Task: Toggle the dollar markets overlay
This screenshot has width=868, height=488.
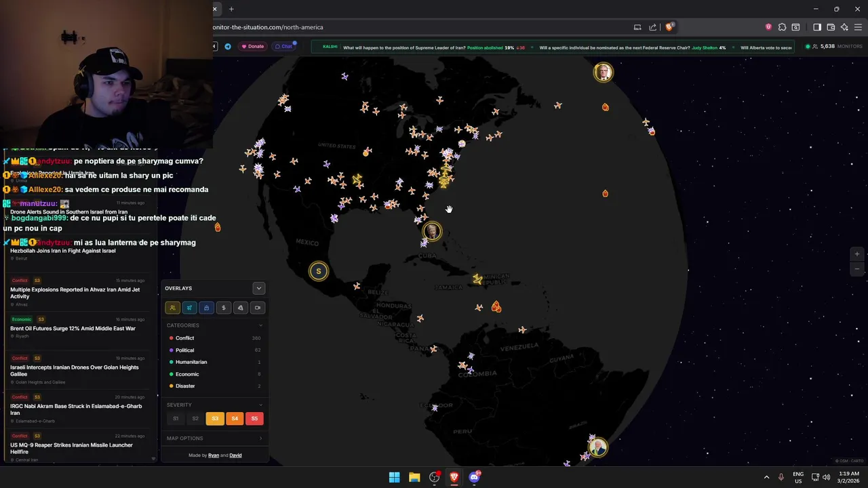Action: 223,308
